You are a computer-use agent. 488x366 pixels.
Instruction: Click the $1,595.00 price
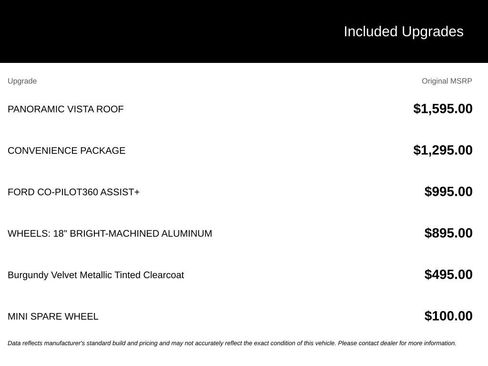(x=443, y=109)
